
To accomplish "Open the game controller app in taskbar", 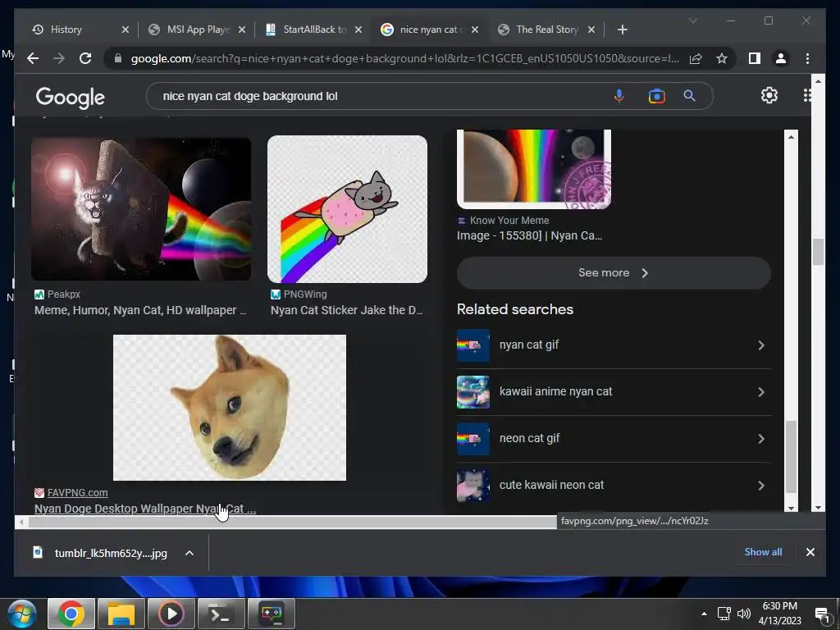I will coord(272,614).
